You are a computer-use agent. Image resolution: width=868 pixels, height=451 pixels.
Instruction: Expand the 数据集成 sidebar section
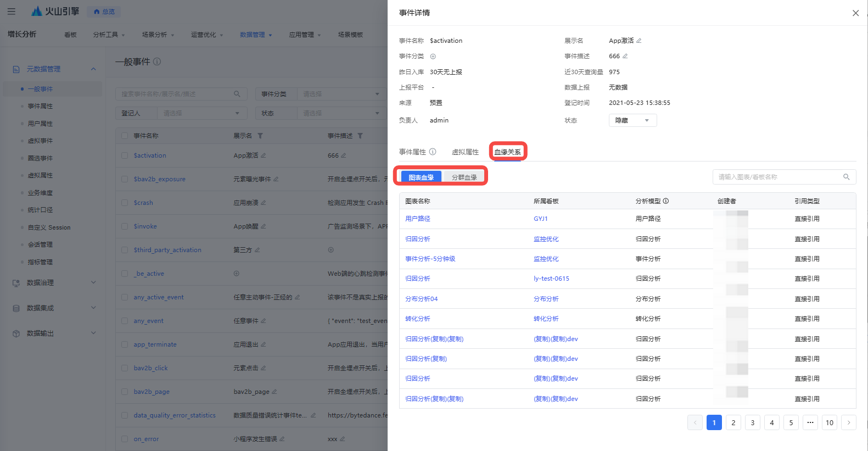[93, 308]
